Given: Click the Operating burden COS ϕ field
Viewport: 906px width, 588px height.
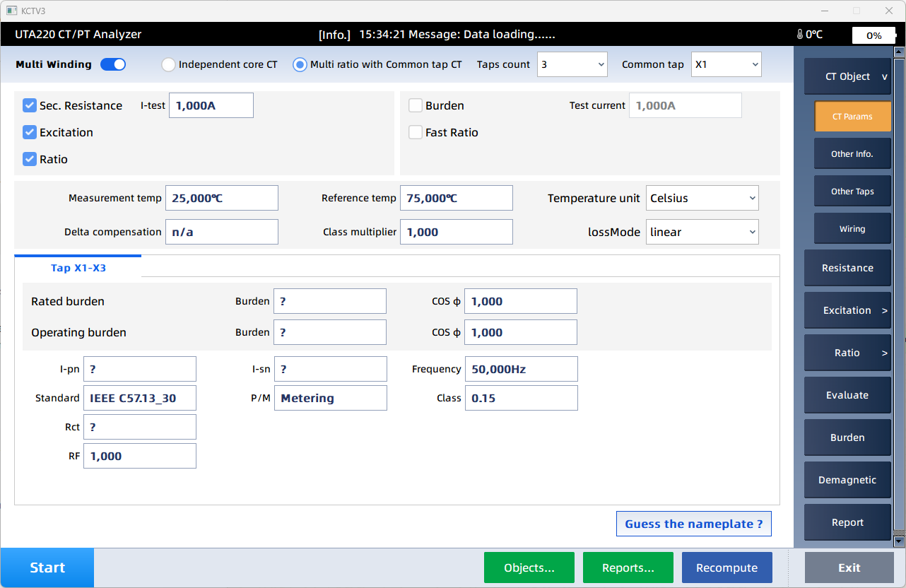Looking at the screenshot, I should (x=521, y=332).
